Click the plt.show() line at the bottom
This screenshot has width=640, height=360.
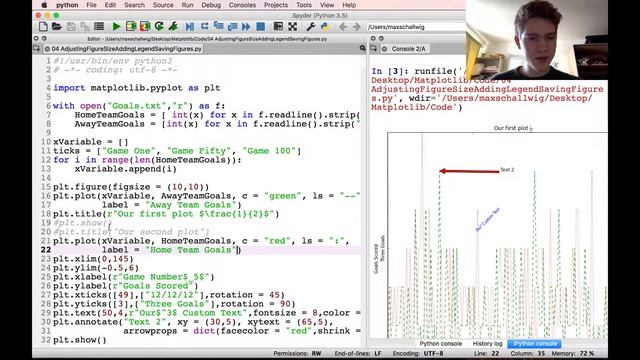point(80,340)
